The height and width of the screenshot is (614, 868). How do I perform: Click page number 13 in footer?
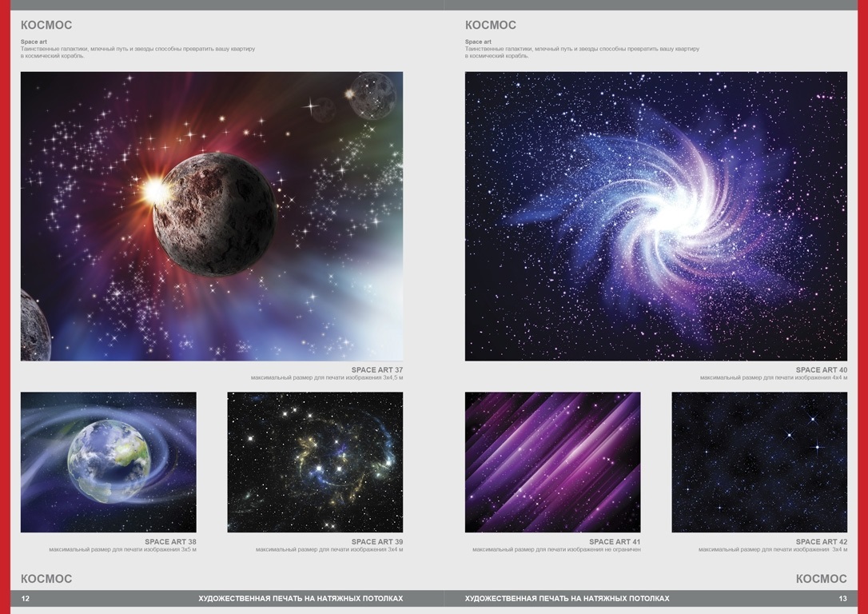point(842,599)
